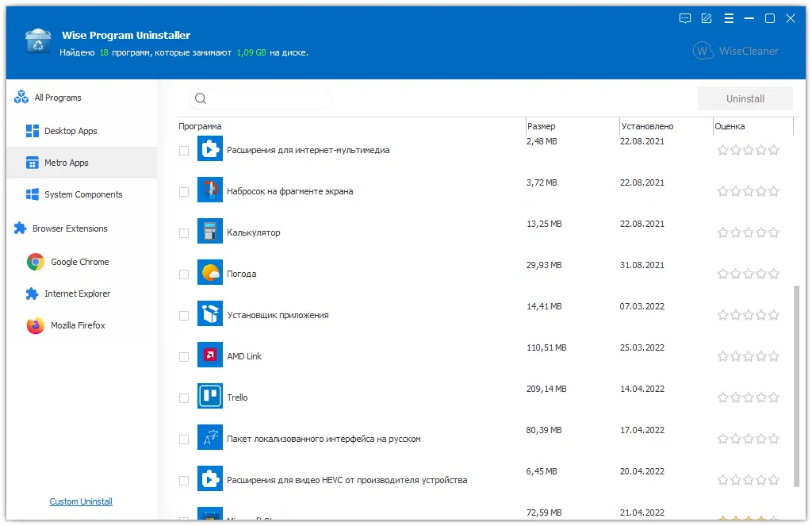Select the Калькулятор row checkbox
The image size is (812, 526).
184,232
